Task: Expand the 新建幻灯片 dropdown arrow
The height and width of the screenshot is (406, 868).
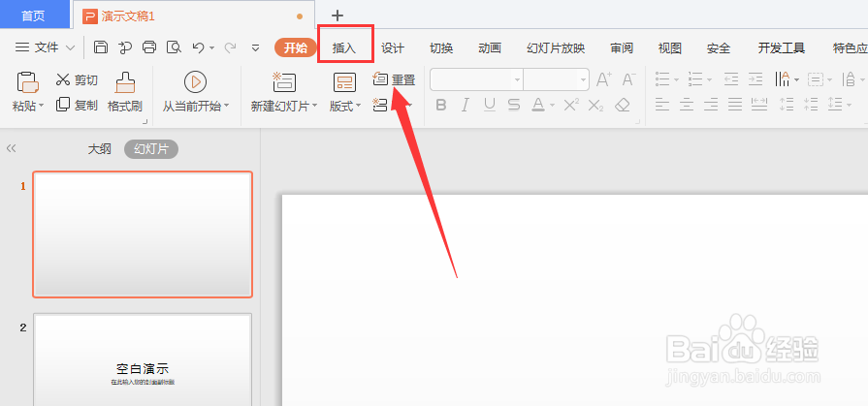Action: (314, 106)
